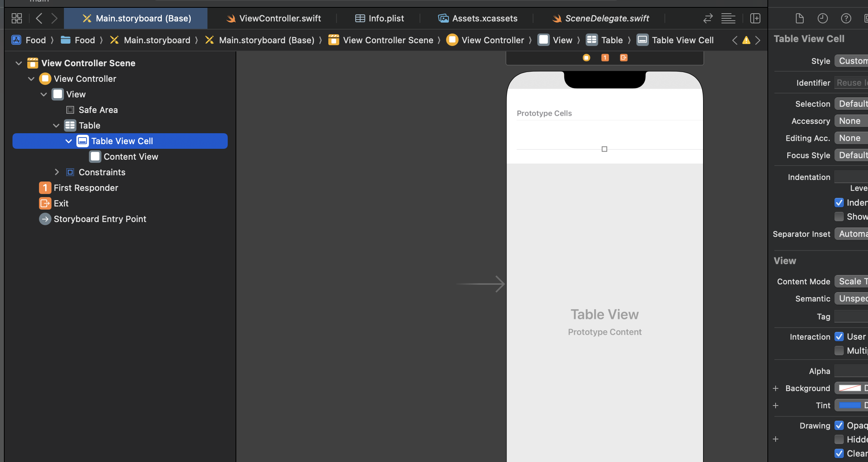Open the Accessory dropdown
This screenshot has width=868, height=462.
pos(851,121)
